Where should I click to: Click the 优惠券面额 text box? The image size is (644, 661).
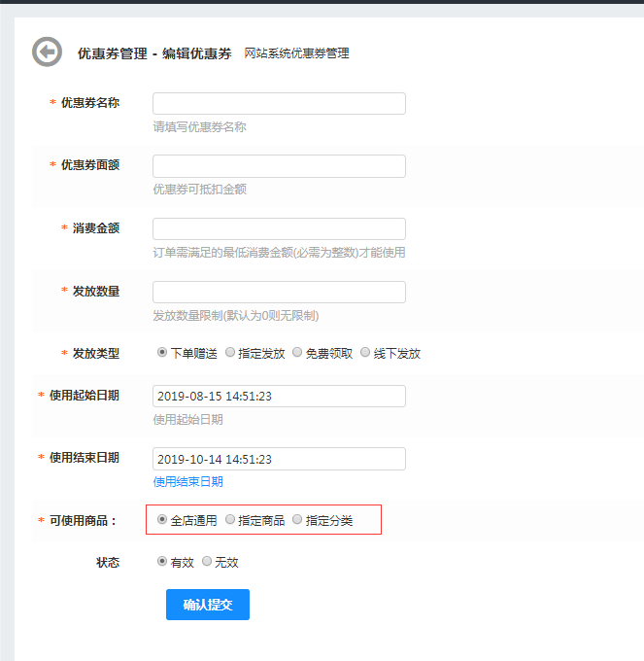pos(279,166)
